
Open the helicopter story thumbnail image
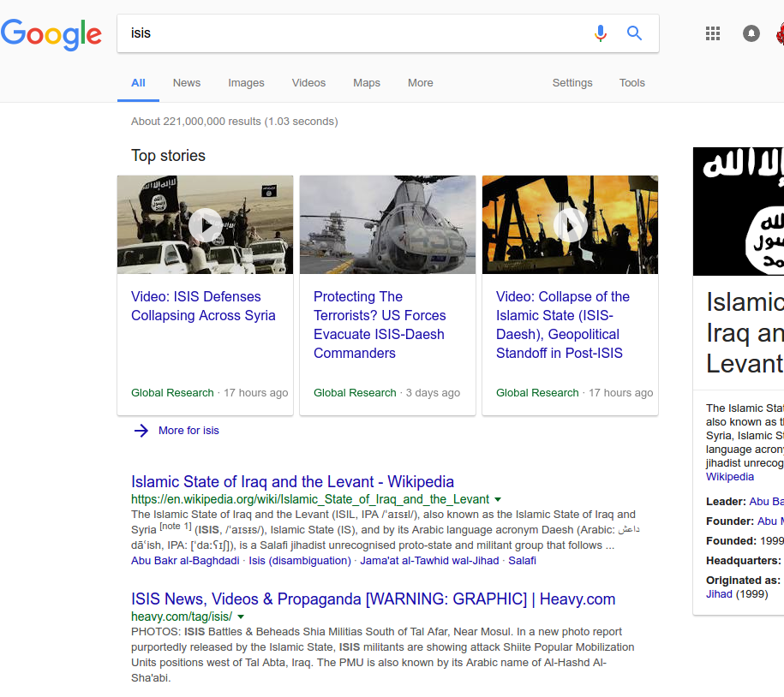click(x=387, y=225)
